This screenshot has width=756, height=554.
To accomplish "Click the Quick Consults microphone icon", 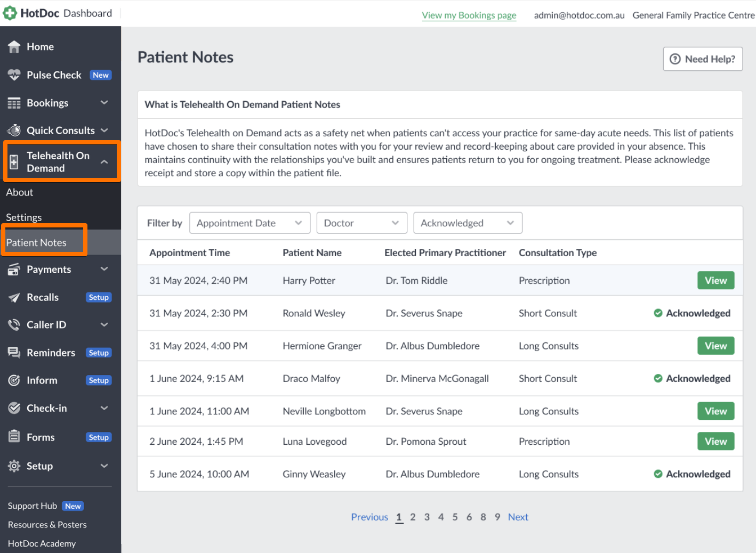I will coord(13,130).
